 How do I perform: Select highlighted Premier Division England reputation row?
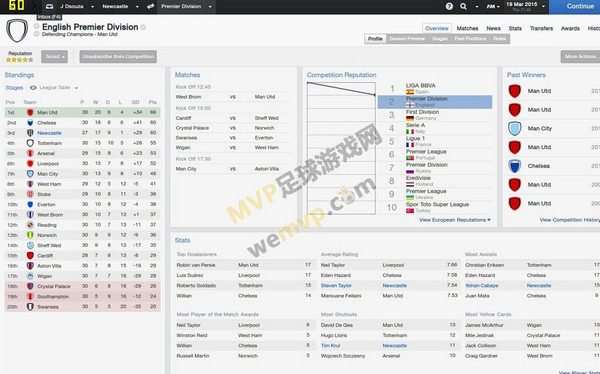pyautogui.click(x=435, y=102)
